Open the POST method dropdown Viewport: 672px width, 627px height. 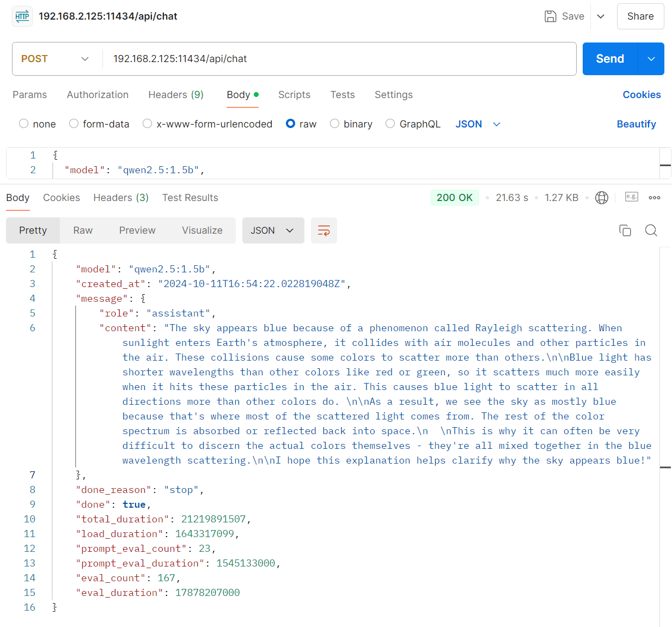(x=55, y=59)
